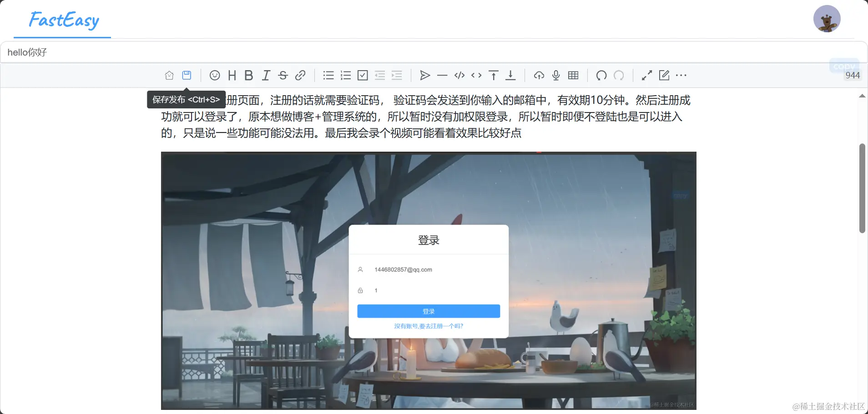This screenshot has height=414, width=868.
Task: Toggle italic formatting
Action: (266, 75)
